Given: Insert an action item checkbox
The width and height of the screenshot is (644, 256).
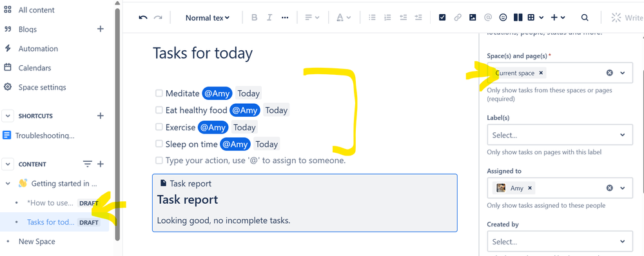Looking at the screenshot, I should pyautogui.click(x=442, y=17).
